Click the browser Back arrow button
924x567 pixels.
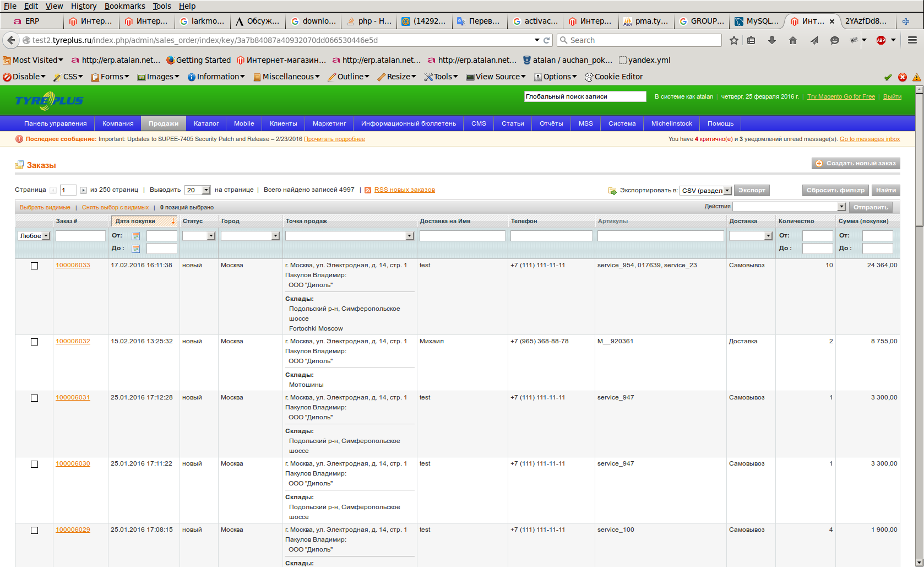11,40
